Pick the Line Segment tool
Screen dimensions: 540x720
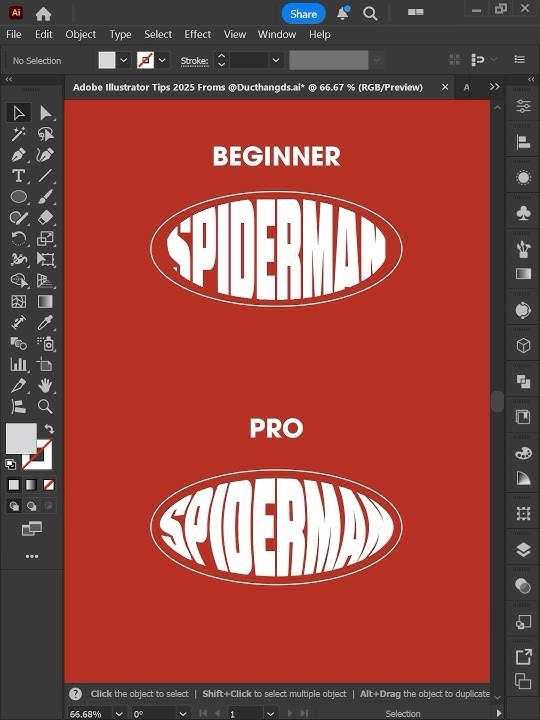pyautogui.click(x=45, y=176)
